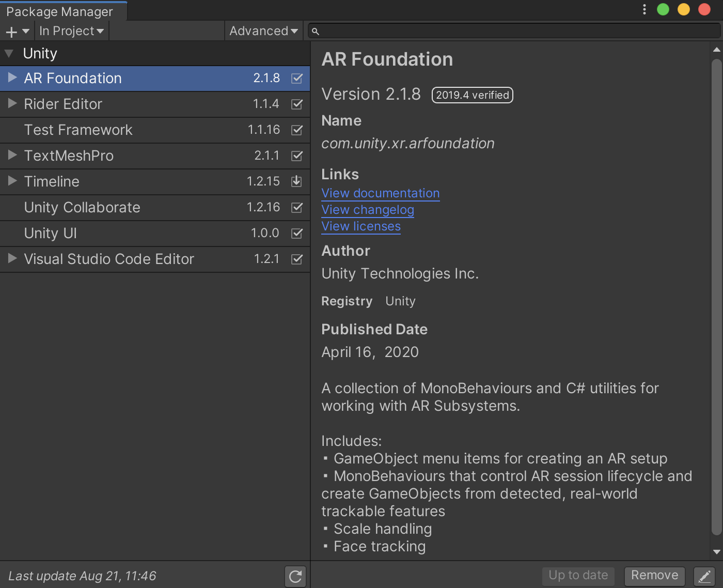Select the Unity Collaborate package
The height and width of the screenshot is (588, 723).
(x=155, y=208)
